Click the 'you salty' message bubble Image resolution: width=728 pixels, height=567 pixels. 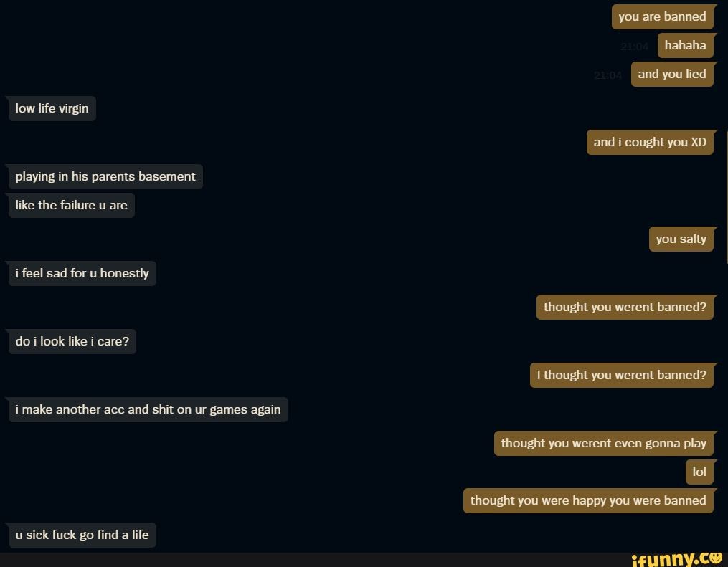coord(681,239)
